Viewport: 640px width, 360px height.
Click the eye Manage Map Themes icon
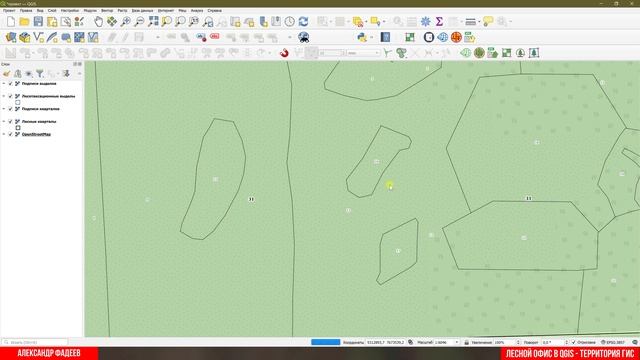click(29, 74)
